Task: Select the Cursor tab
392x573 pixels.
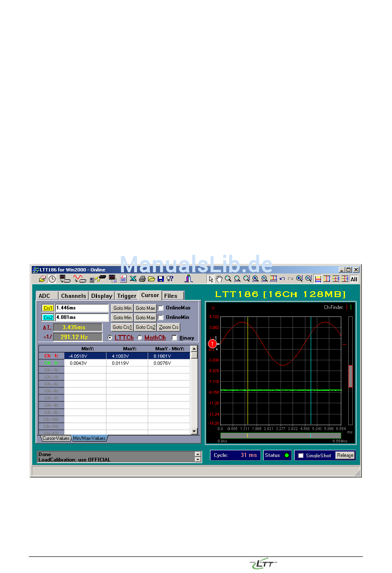Action: 150,295
